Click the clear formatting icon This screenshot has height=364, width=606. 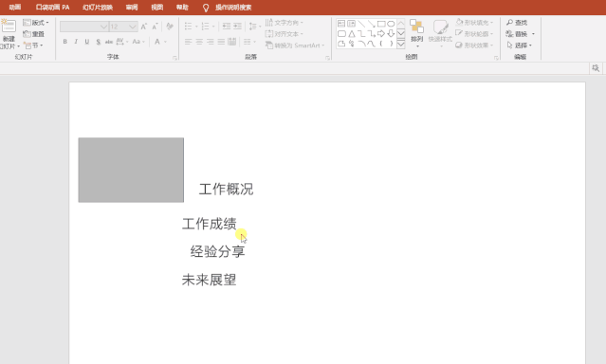pos(169,27)
